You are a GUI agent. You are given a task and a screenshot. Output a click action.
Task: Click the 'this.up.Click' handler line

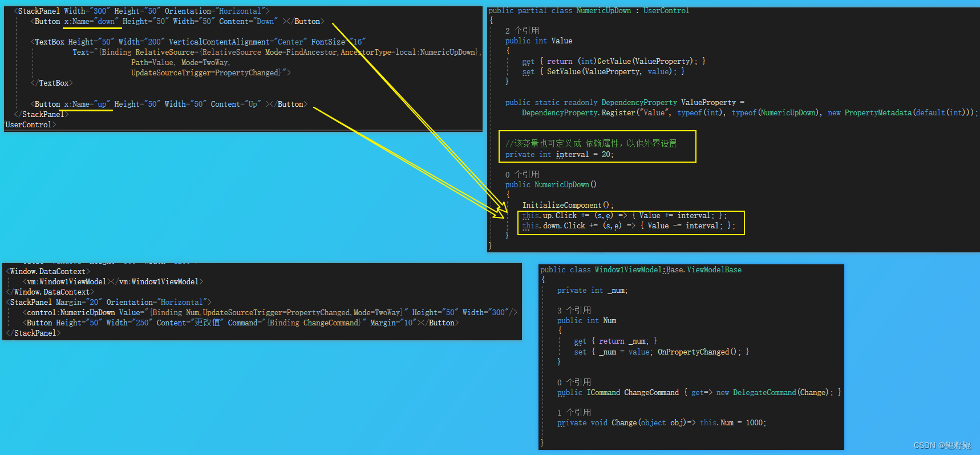click(625, 215)
